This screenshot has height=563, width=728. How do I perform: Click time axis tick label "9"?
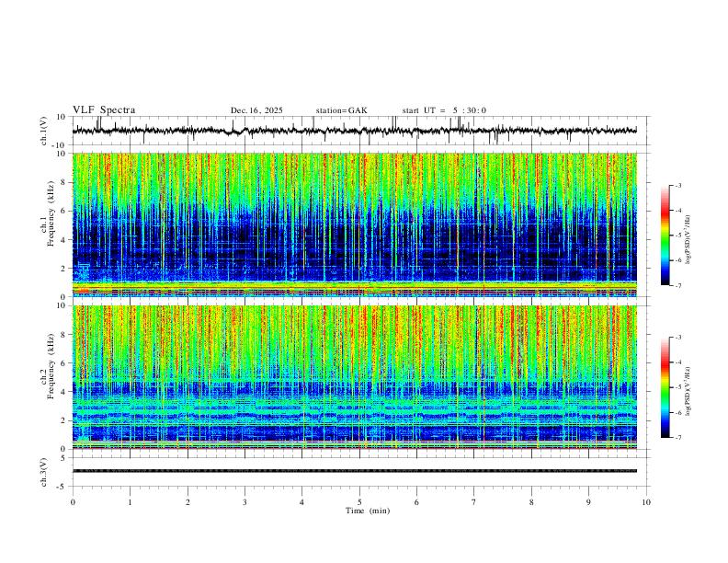[x=588, y=502]
